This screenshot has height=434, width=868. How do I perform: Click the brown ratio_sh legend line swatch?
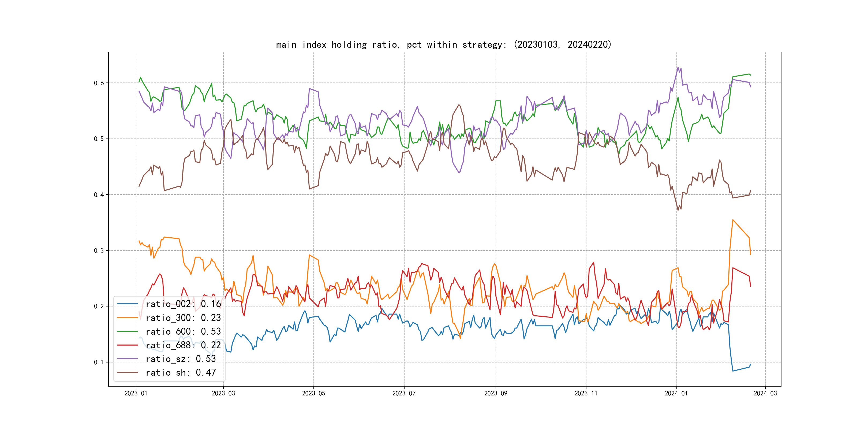point(127,372)
